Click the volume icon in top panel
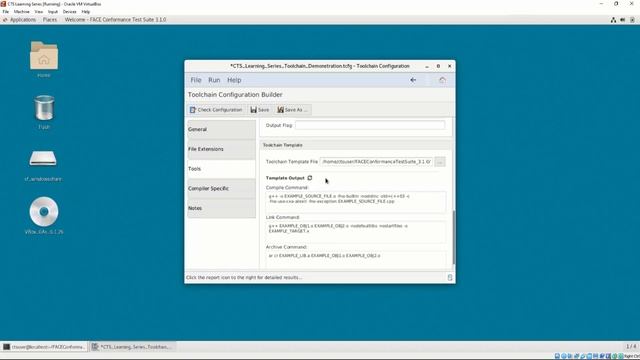The image size is (640, 360). coord(622,20)
